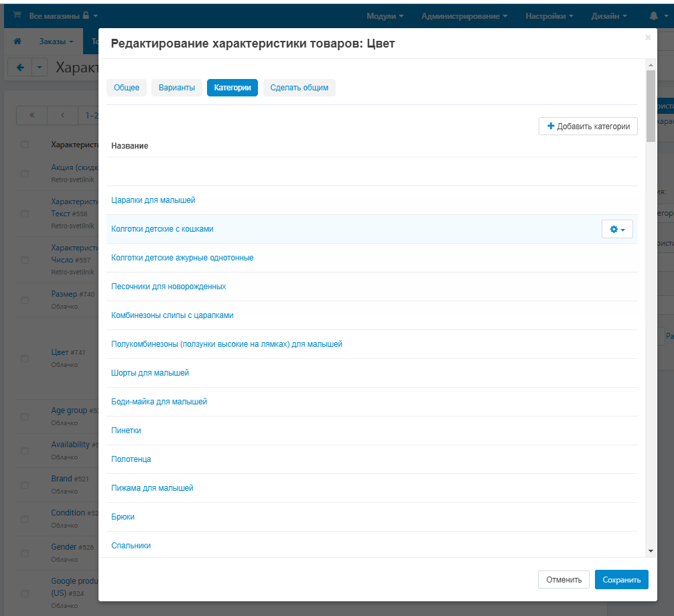Click the lock icon beside Все магазины
This screenshot has width=674, height=616.
click(x=86, y=15)
